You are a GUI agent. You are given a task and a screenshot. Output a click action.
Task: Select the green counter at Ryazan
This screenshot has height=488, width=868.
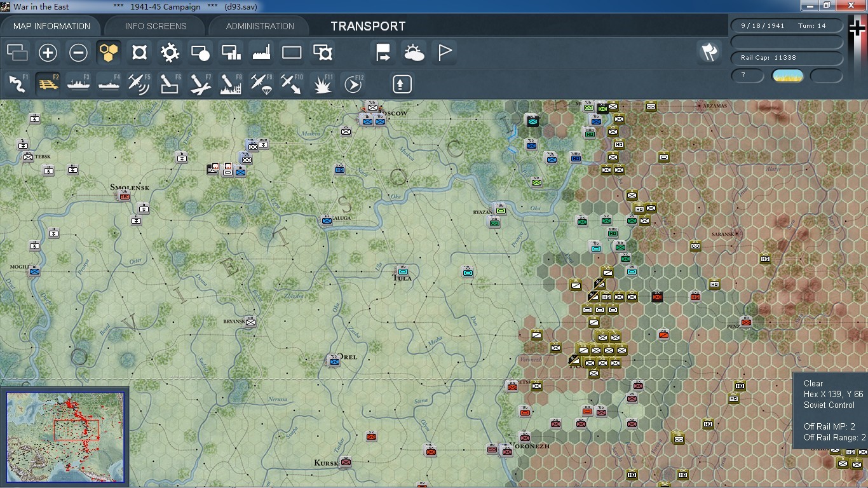501,209
